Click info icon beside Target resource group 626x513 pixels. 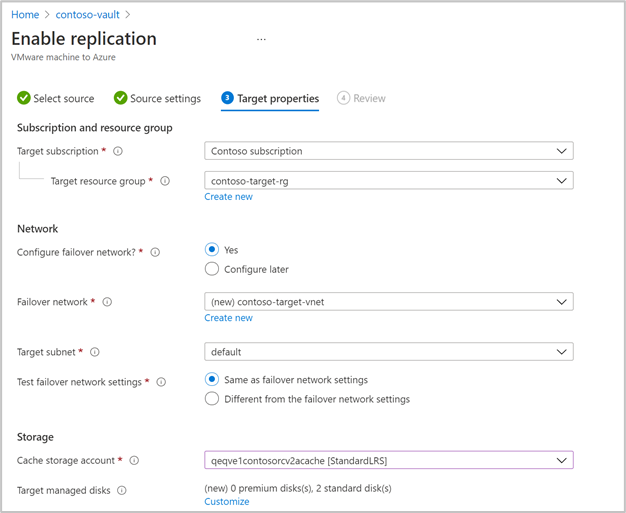point(165,181)
